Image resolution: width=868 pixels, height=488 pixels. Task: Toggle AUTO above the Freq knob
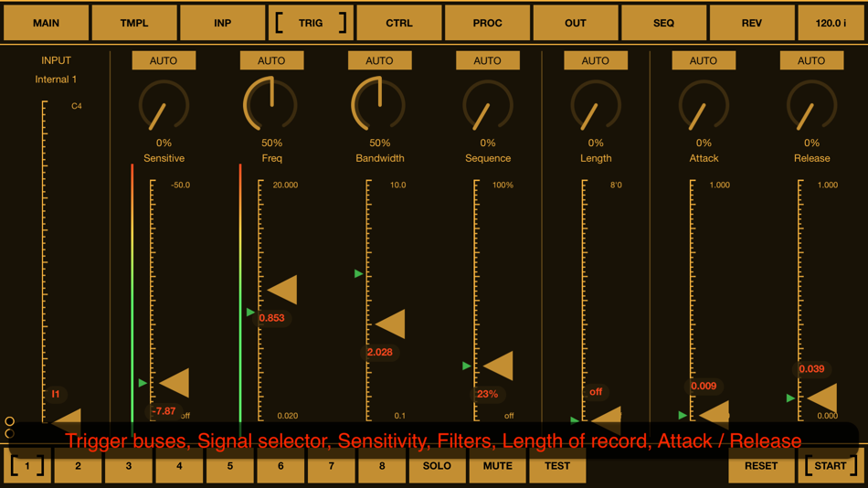click(271, 60)
